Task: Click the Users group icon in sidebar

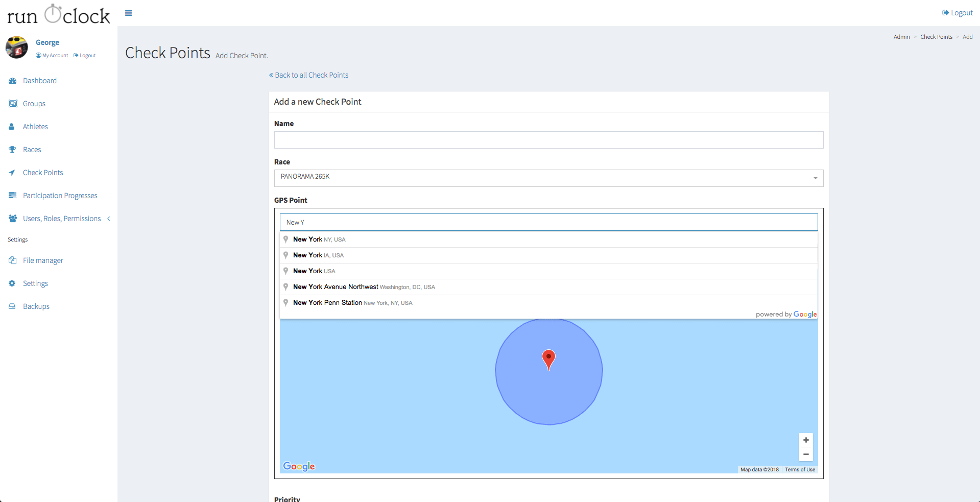Action: [x=13, y=219]
